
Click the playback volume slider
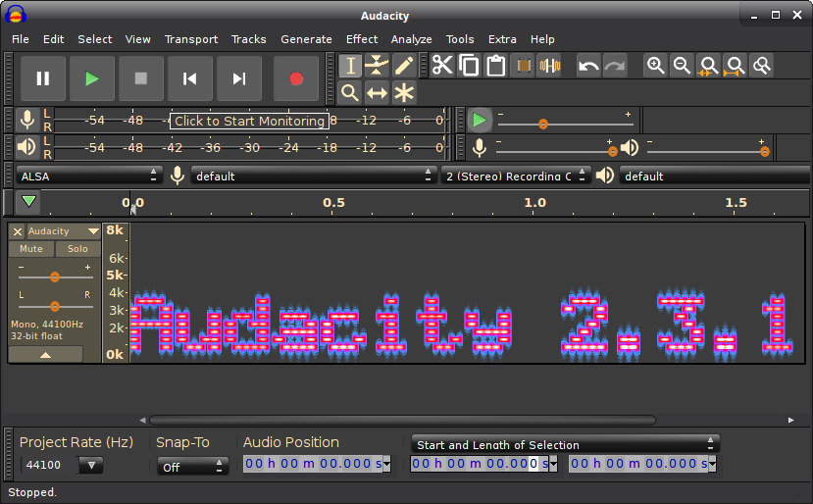point(708,151)
